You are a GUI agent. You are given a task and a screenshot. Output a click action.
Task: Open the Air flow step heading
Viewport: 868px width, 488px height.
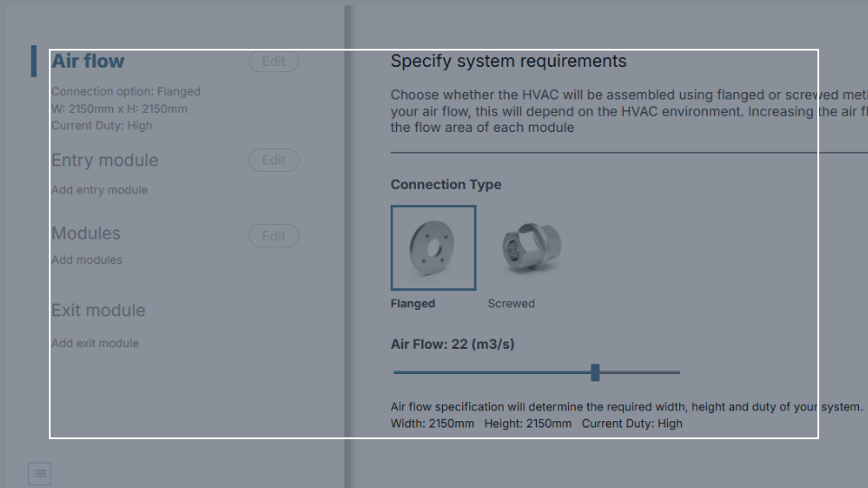click(88, 61)
